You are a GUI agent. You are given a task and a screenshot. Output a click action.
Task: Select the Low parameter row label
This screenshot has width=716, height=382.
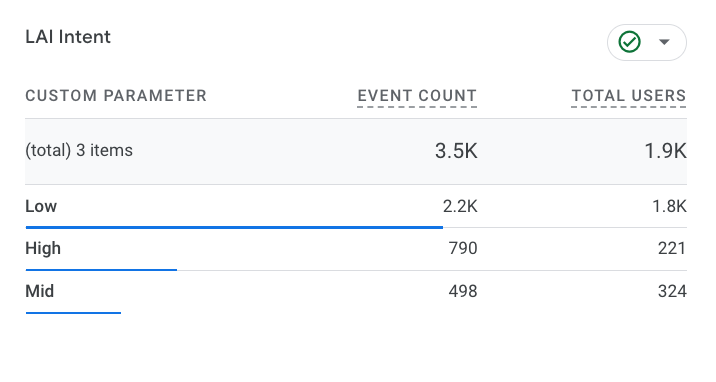point(41,206)
